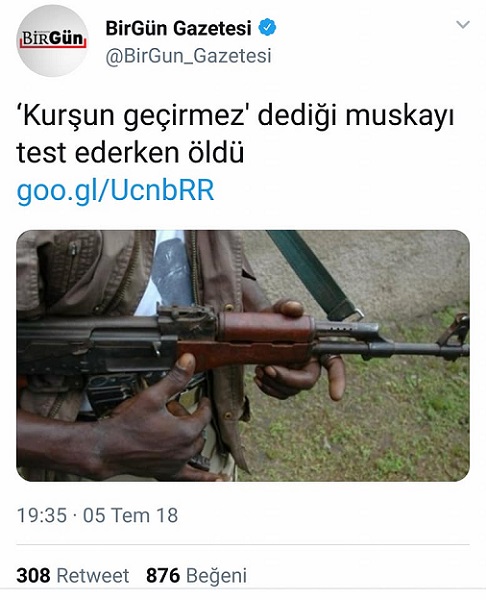
Task: Click the 'test ederken öldü' text line
Action: (130, 153)
